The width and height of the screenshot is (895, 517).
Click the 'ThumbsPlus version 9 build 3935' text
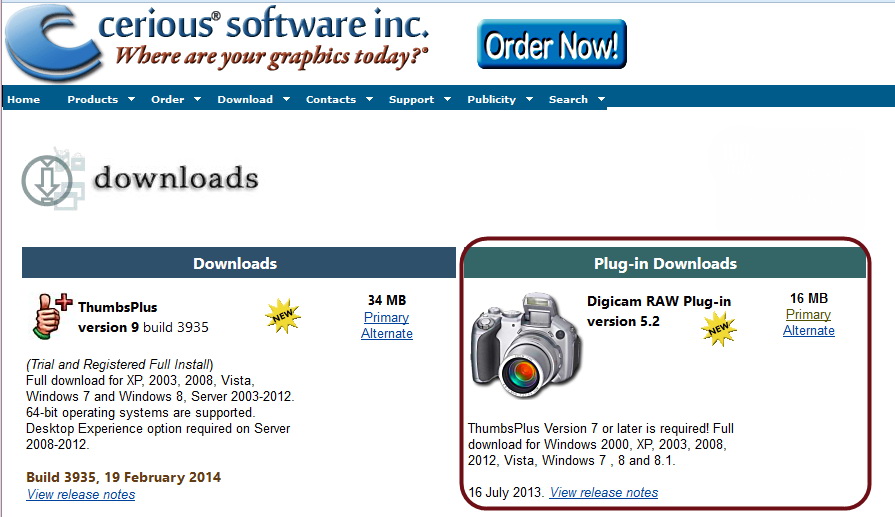pos(143,317)
